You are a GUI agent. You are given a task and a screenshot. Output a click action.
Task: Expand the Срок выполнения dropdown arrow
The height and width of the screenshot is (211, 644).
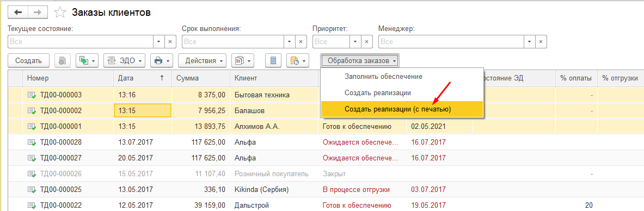point(290,42)
